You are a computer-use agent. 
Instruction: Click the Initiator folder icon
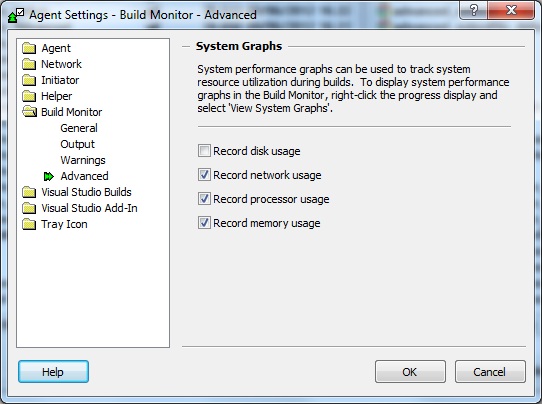pyautogui.click(x=29, y=80)
